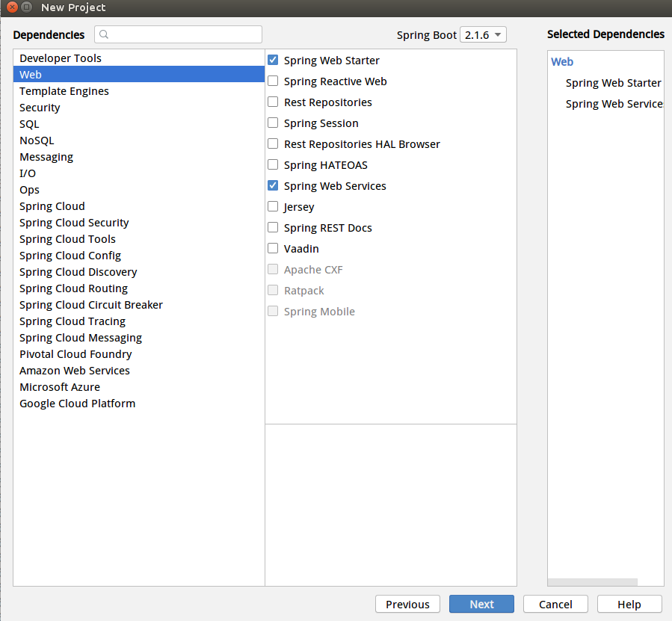The height and width of the screenshot is (621, 672).
Task: Uncheck the Spring Web Starter checkbox
Action: [273, 60]
